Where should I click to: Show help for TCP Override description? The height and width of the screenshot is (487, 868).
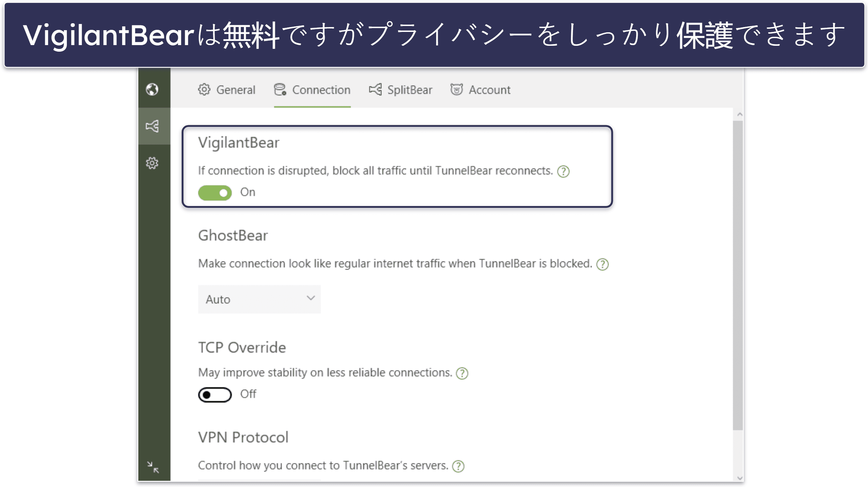[x=462, y=373]
